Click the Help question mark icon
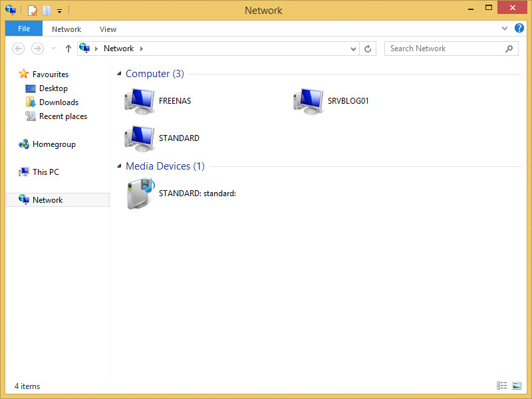 (x=519, y=29)
